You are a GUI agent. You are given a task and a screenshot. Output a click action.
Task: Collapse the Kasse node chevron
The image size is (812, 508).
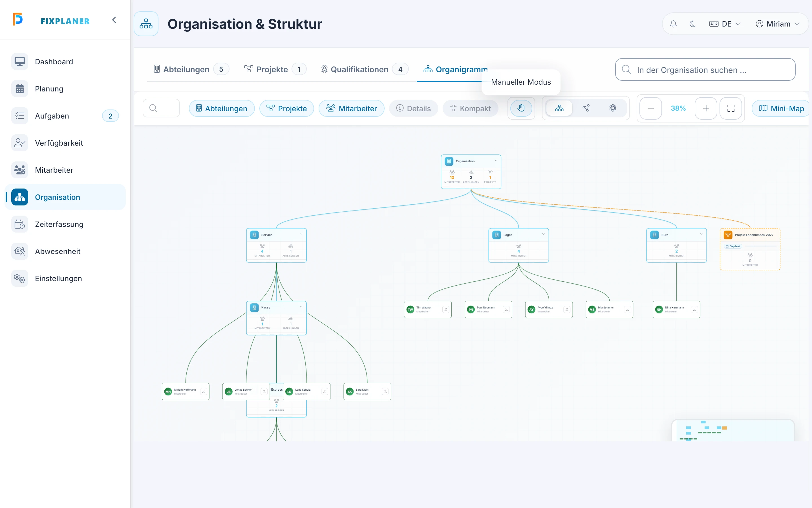[301, 307]
